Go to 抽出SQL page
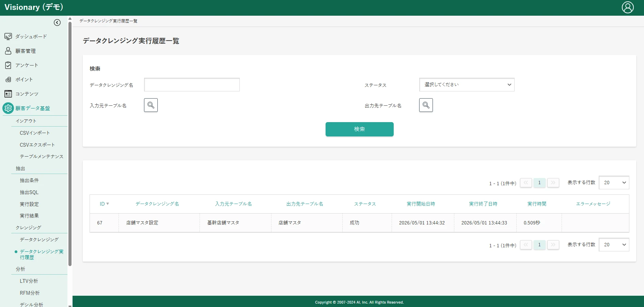Image resolution: width=644 pixels, height=307 pixels. (29, 192)
